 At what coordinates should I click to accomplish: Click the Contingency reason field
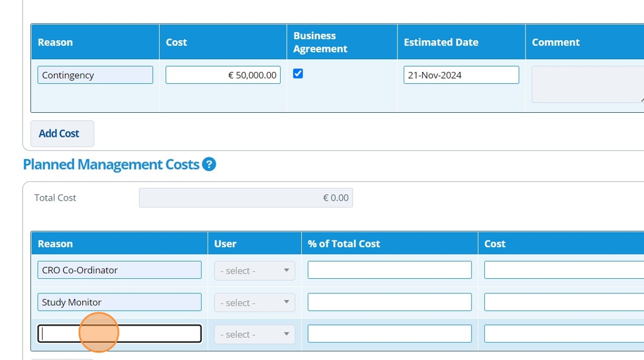point(95,75)
